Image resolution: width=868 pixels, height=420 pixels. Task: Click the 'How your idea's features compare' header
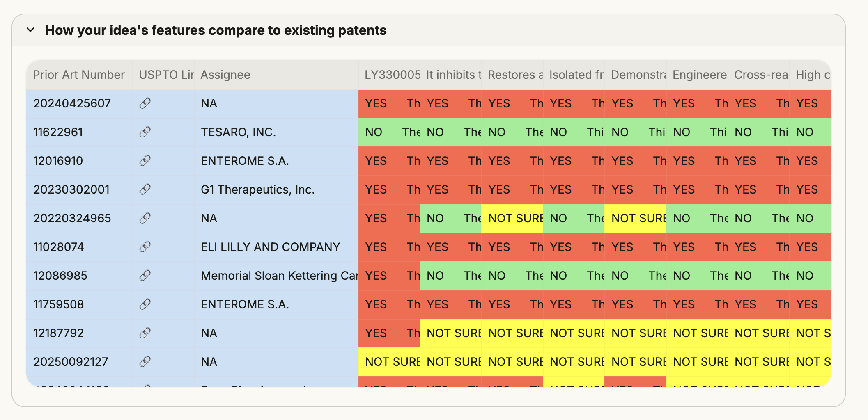click(216, 30)
